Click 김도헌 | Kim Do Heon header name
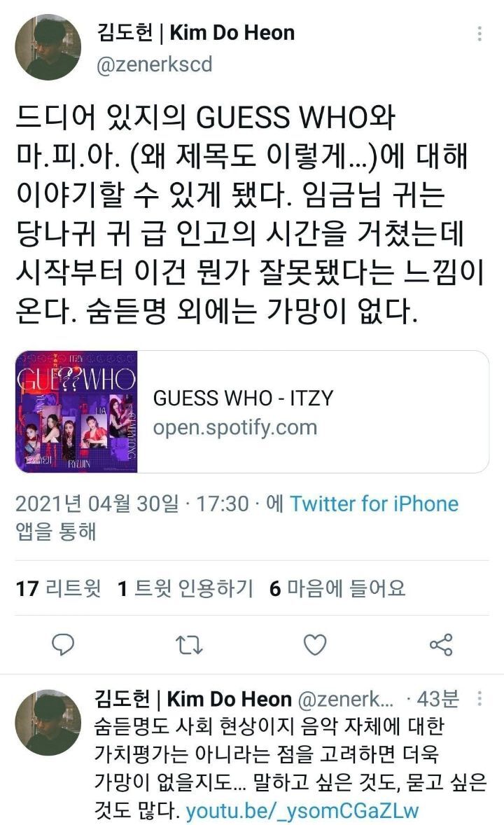 195,33
